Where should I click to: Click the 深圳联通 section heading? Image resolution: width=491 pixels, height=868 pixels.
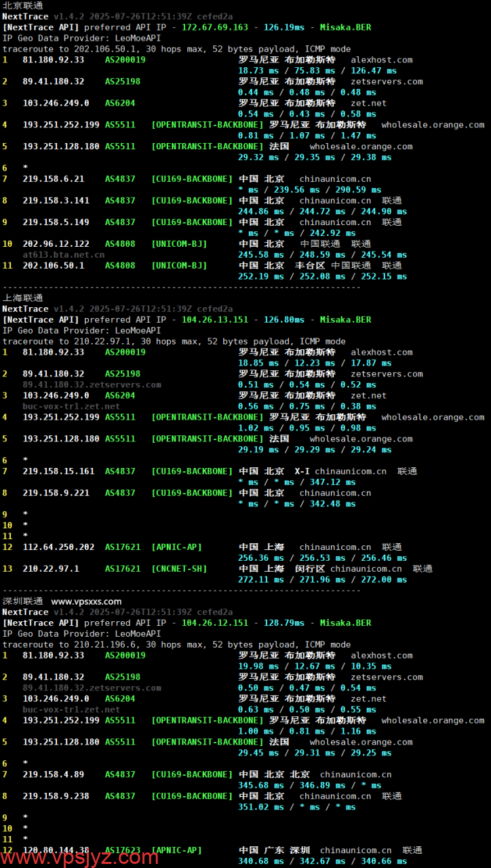click(22, 601)
